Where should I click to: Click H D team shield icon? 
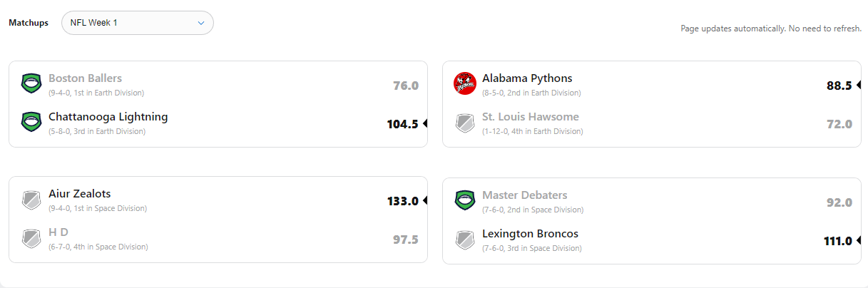click(x=31, y=238)
